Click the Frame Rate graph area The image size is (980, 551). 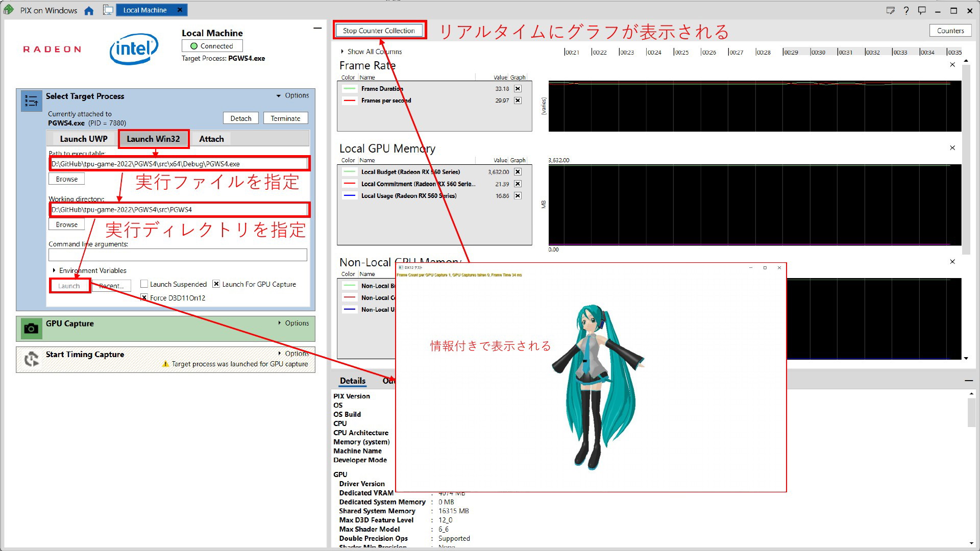pos(754,106)
